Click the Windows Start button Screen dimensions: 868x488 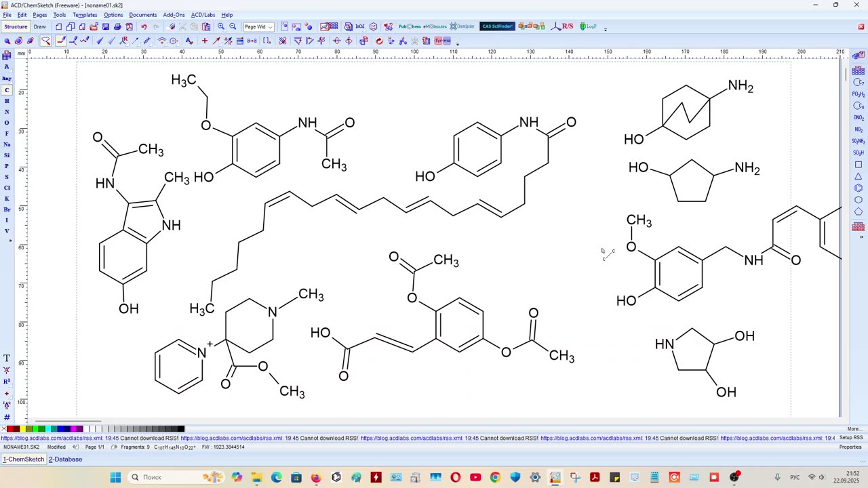pos(115,477)
